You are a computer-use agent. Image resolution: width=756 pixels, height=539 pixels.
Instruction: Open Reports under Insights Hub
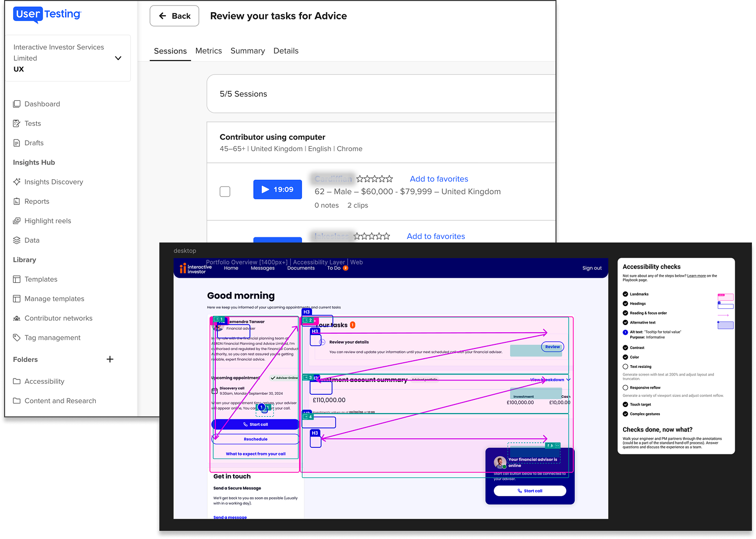click(31, 201)
